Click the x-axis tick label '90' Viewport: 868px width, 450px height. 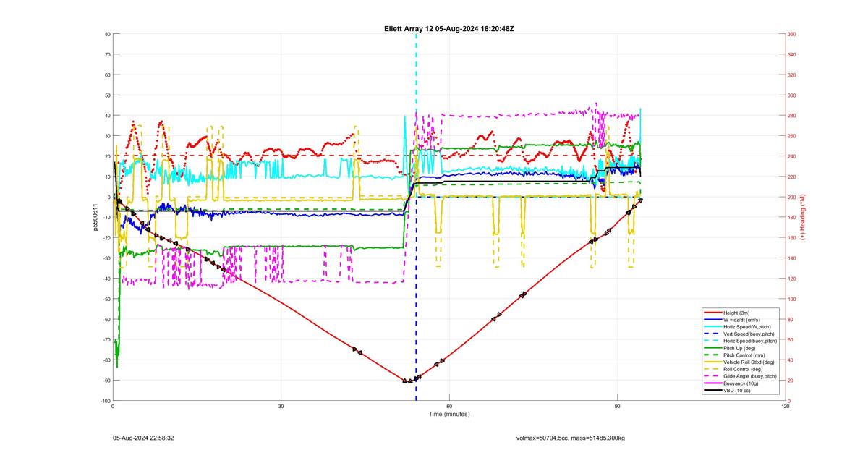coord(618,406)
